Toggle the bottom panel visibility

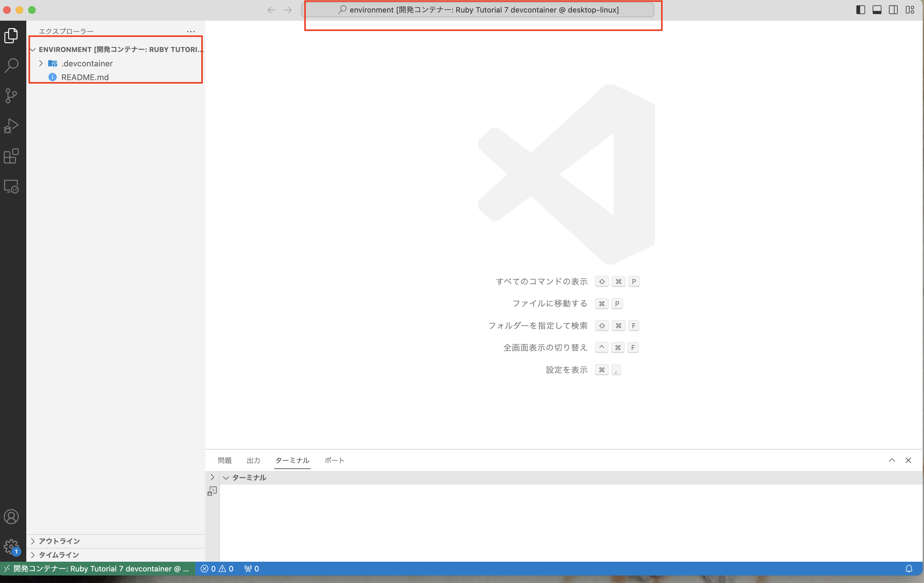coord(877,10)
